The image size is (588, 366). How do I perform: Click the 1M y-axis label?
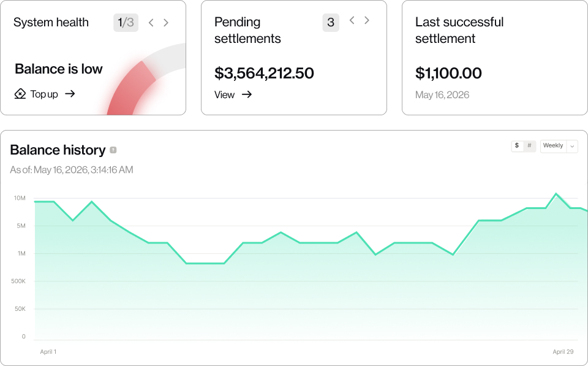click(x=21, y=254)
